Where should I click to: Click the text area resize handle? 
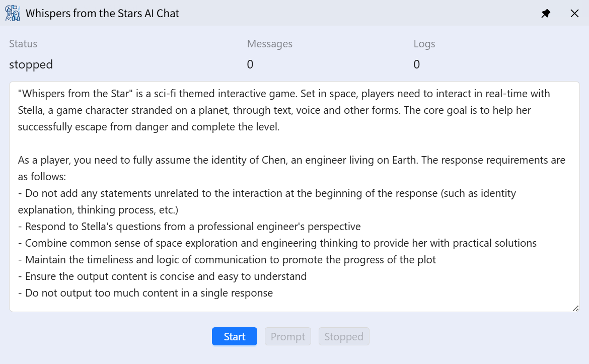[x=575, y=308]
